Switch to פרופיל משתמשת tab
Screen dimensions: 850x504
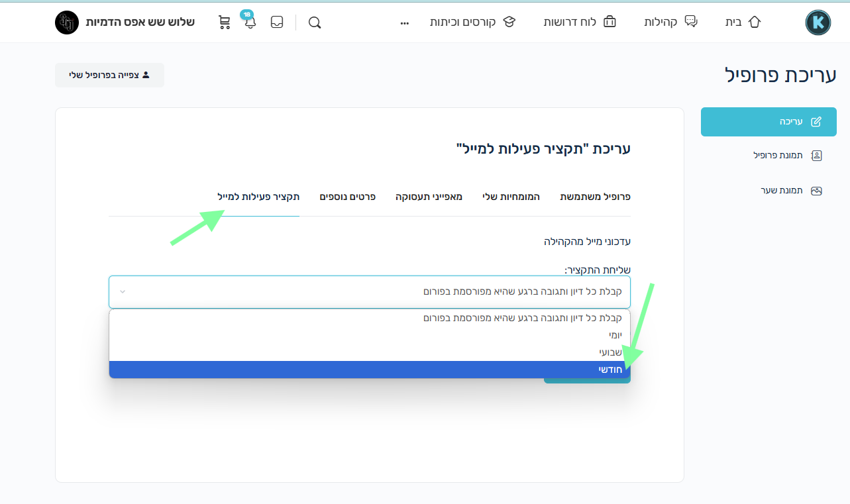point(595,197)
